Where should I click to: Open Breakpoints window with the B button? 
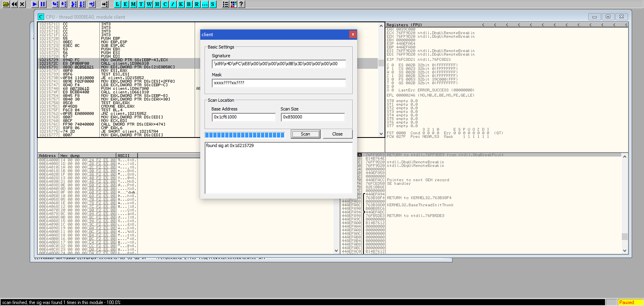pyautogui.click(x=189, y=4)
